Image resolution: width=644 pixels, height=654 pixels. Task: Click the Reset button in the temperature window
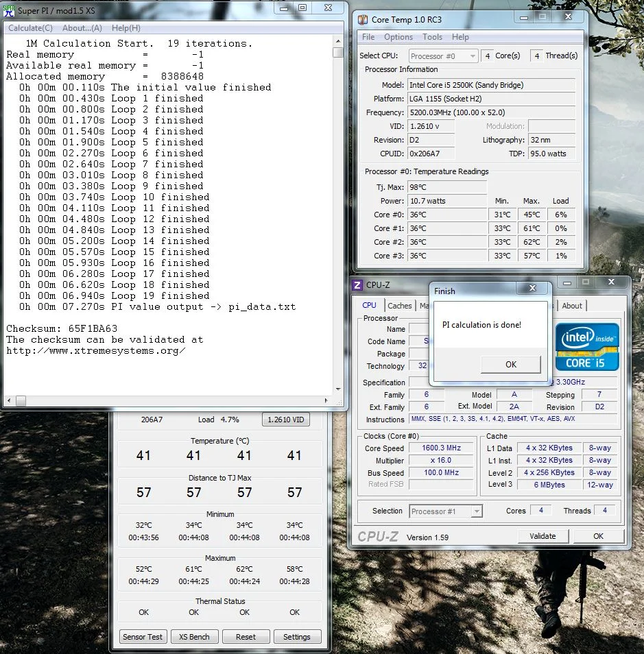tap(246, 637)
